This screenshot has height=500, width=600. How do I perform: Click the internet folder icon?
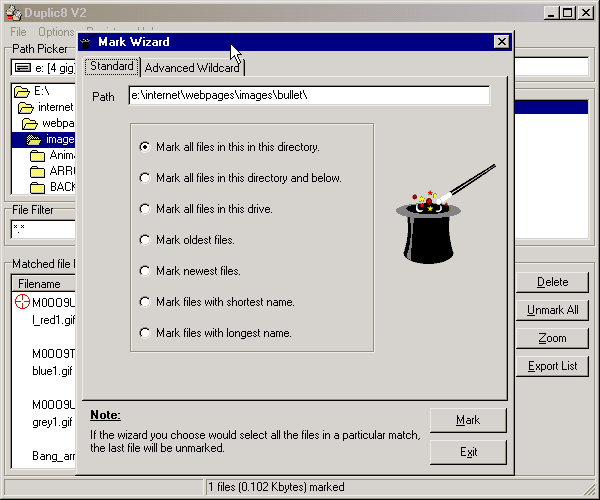point(26,108)
